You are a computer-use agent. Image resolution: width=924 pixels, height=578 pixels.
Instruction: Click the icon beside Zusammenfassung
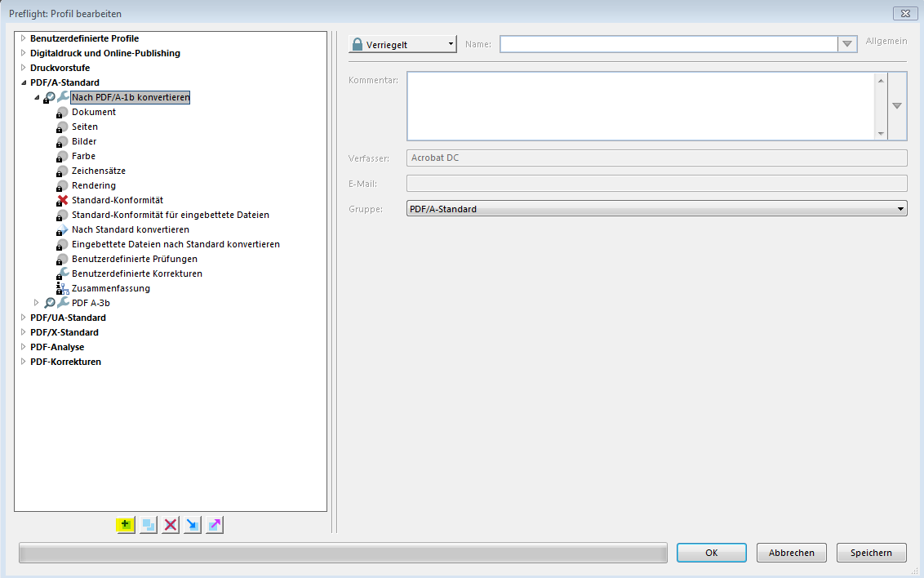coord(62,288)
